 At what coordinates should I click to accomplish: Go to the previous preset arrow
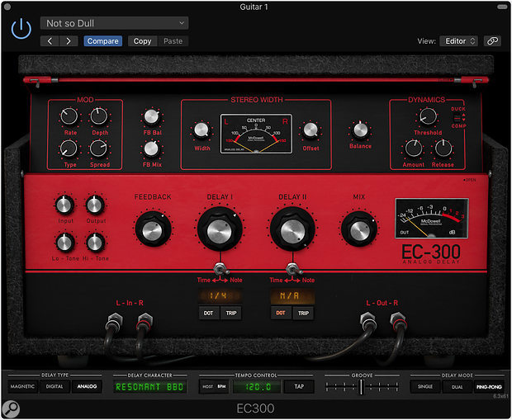click(50, 41)
